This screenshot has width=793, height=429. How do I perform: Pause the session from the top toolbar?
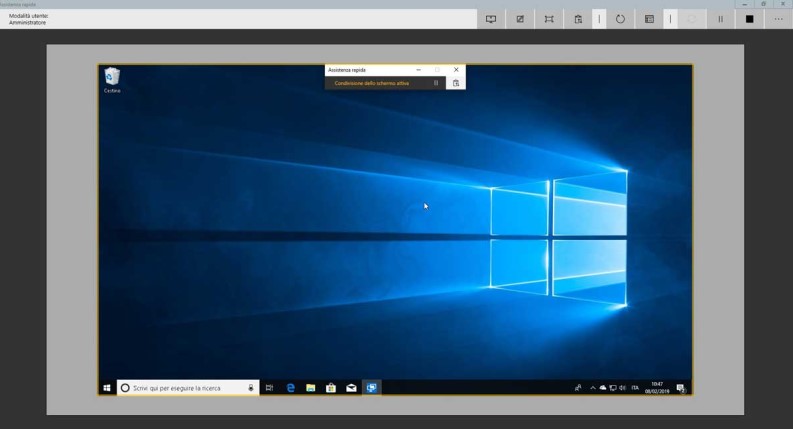721,19
